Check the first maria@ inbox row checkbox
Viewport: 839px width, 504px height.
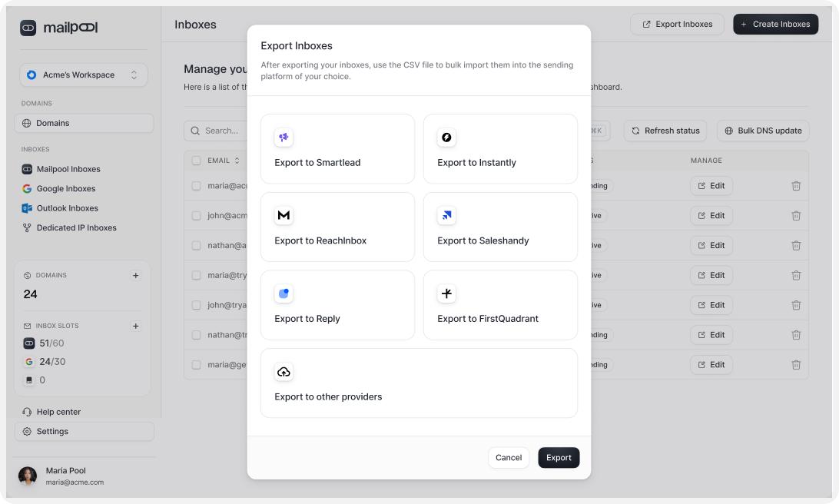click(197, 186)
